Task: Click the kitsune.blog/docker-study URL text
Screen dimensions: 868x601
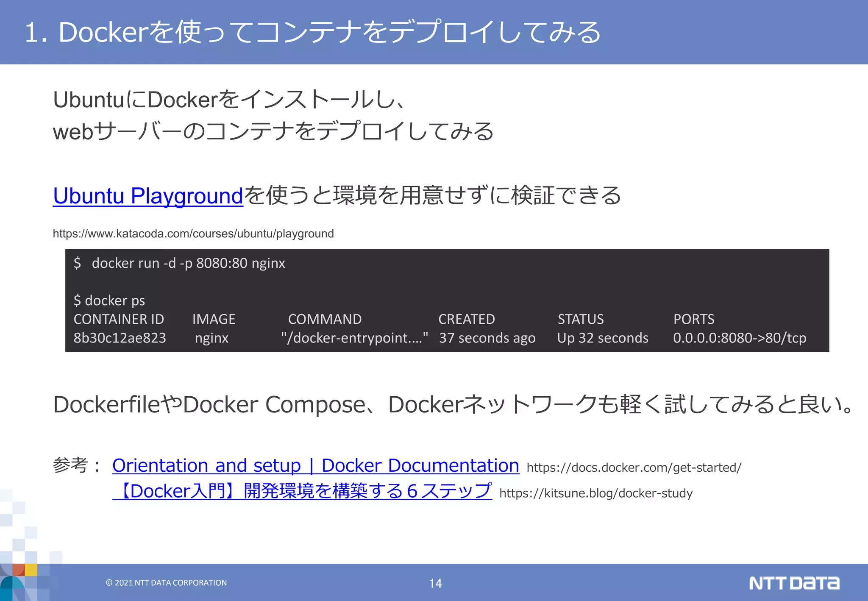Action: coord(596,493)
